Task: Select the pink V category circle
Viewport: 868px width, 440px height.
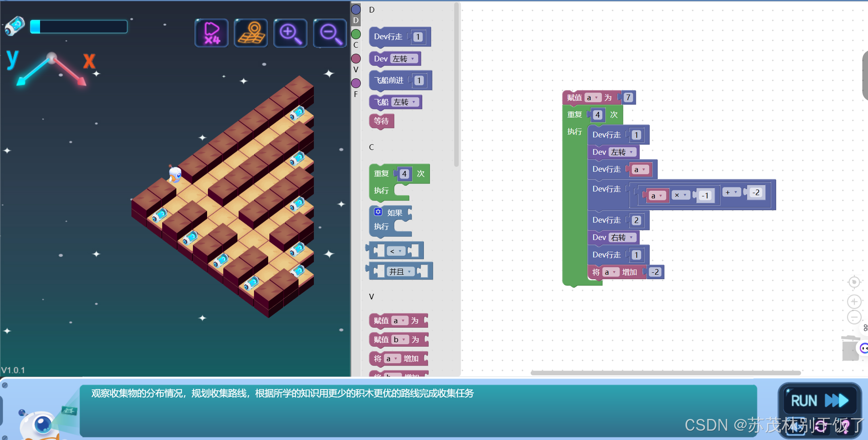Action: pyautogui.click(x=356, y=59)
